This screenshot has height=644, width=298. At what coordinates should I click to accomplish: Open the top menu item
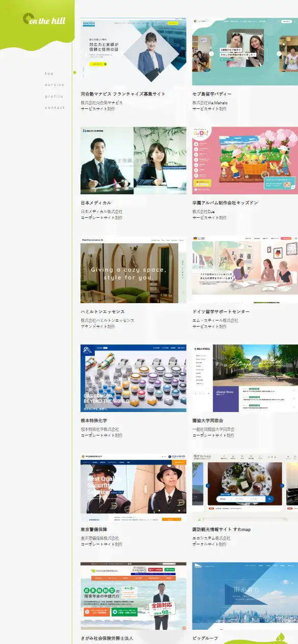click(x=49, y=74)
